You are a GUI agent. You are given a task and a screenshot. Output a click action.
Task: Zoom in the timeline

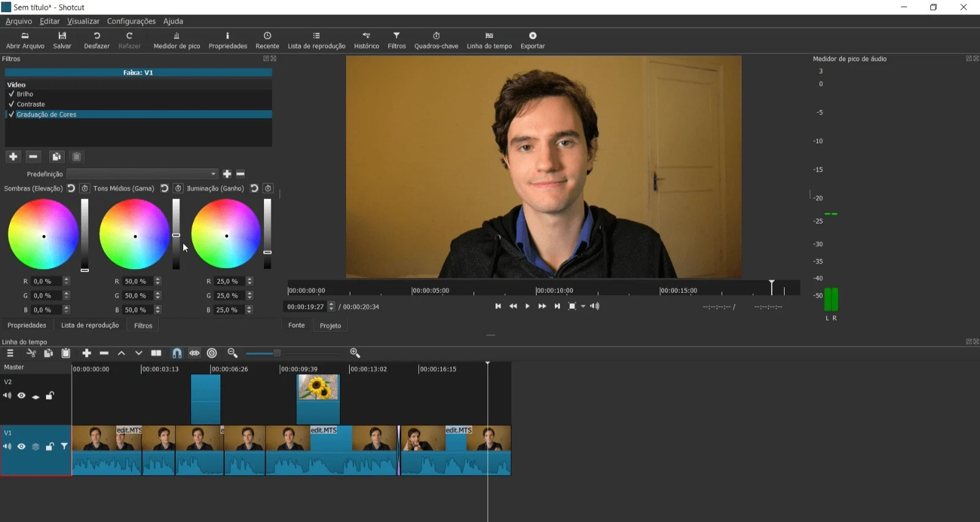[355, 353]
